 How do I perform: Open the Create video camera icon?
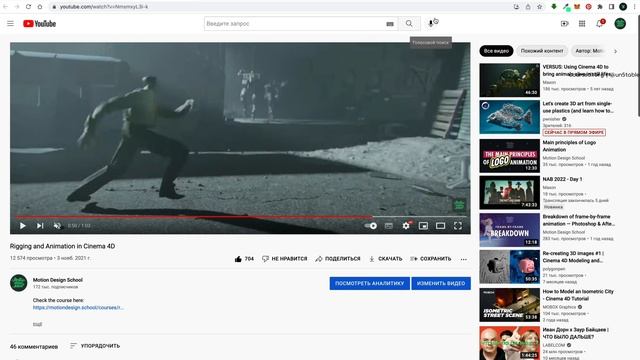point(564,24)
